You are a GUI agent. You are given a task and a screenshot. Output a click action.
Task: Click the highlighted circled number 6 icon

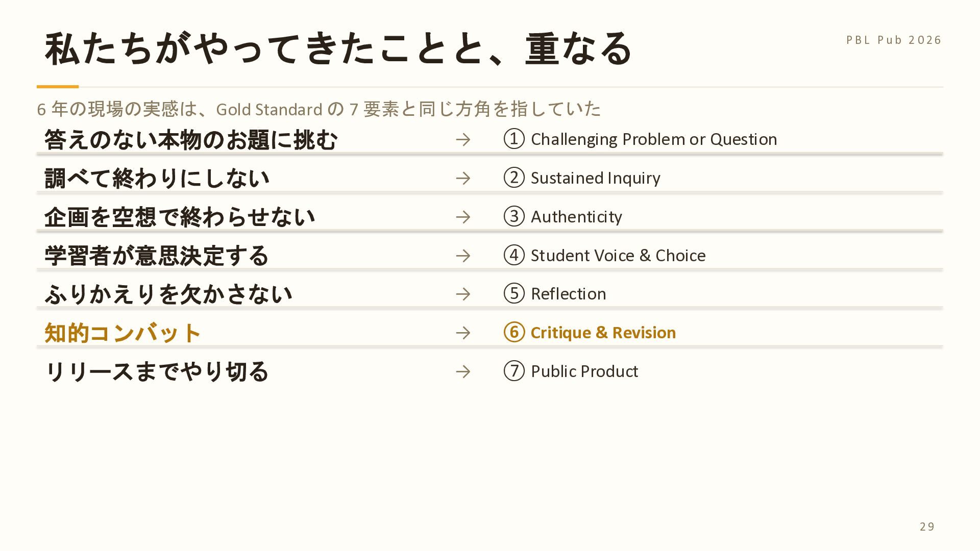pos(514,332)
